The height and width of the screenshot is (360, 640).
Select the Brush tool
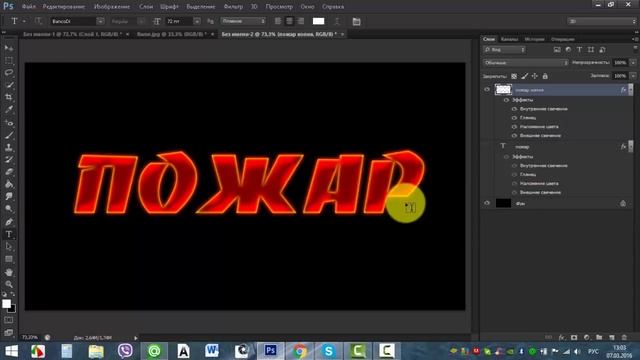[9, 135]
